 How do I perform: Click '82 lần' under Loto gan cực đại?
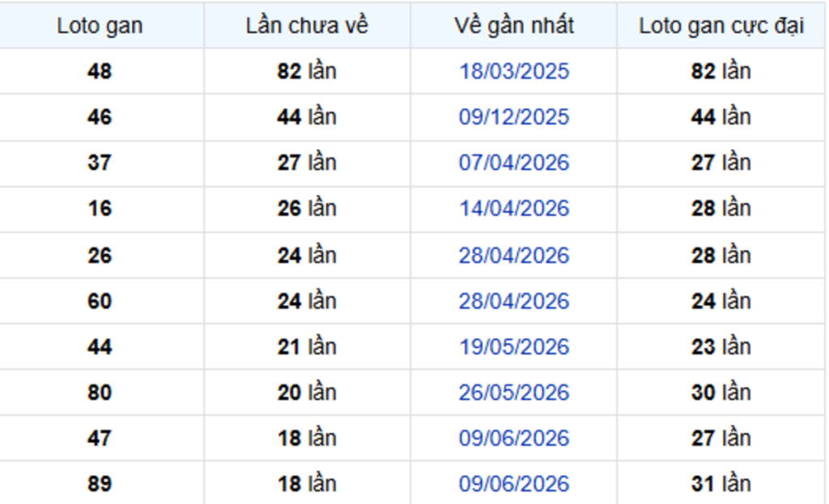721,71
